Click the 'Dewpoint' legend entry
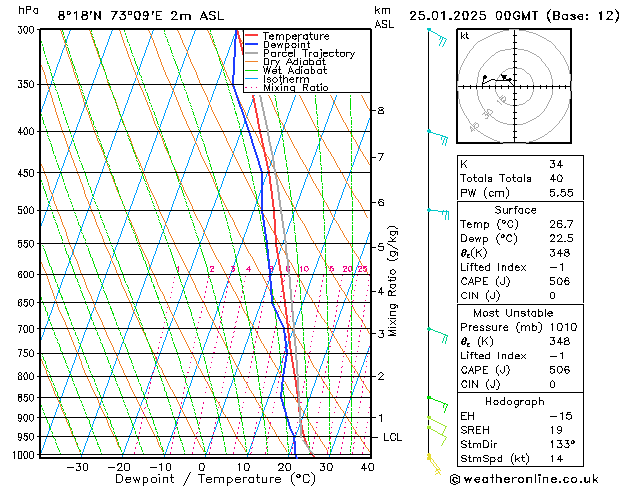This screenshot has width=629, height=486. [278, 45]
